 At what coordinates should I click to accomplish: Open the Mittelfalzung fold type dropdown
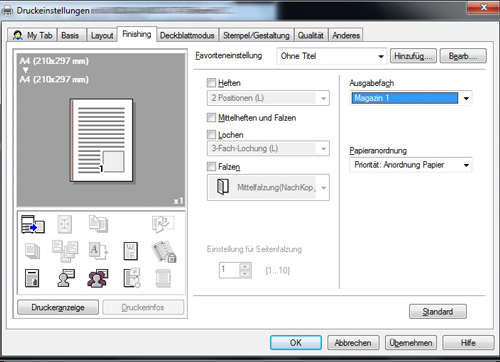coord(268,187)
